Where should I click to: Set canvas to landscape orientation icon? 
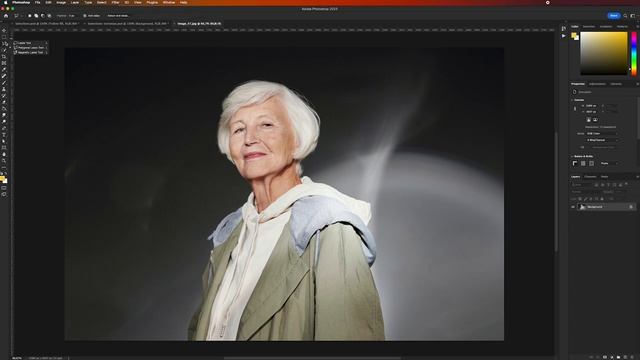595,120
